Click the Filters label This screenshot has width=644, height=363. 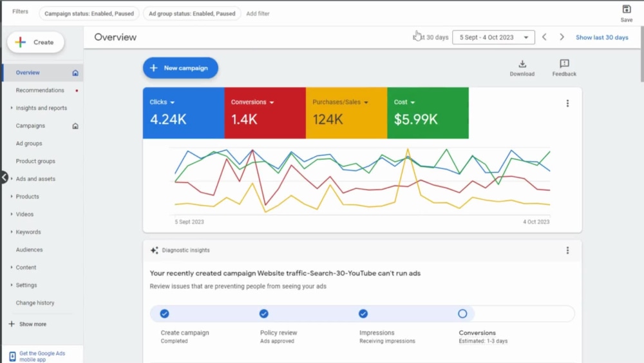20,12
